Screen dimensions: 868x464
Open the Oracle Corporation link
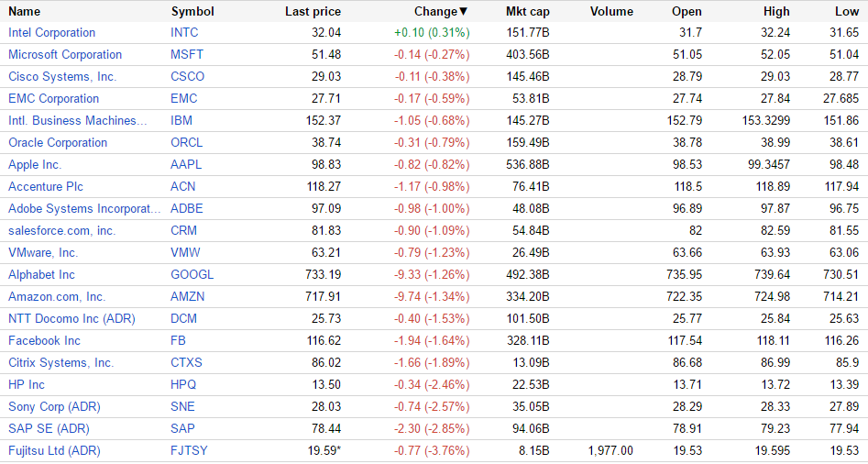click(58, 142)
